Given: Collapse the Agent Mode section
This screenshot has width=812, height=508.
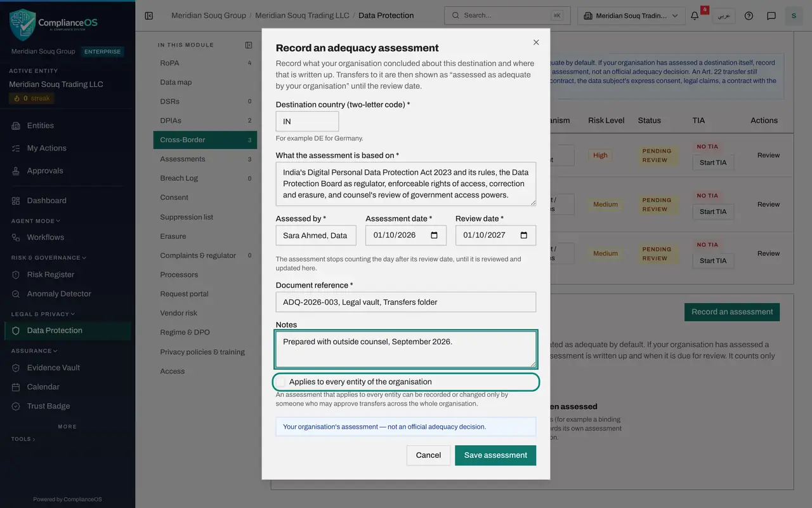Looking at the screenshot, I should 36,221.
